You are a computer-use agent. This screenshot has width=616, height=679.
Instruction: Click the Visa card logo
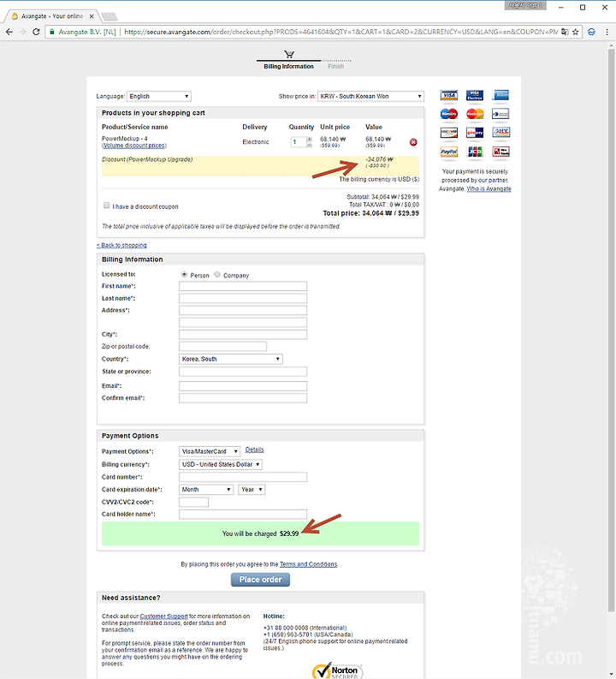(x=448, y=95)
